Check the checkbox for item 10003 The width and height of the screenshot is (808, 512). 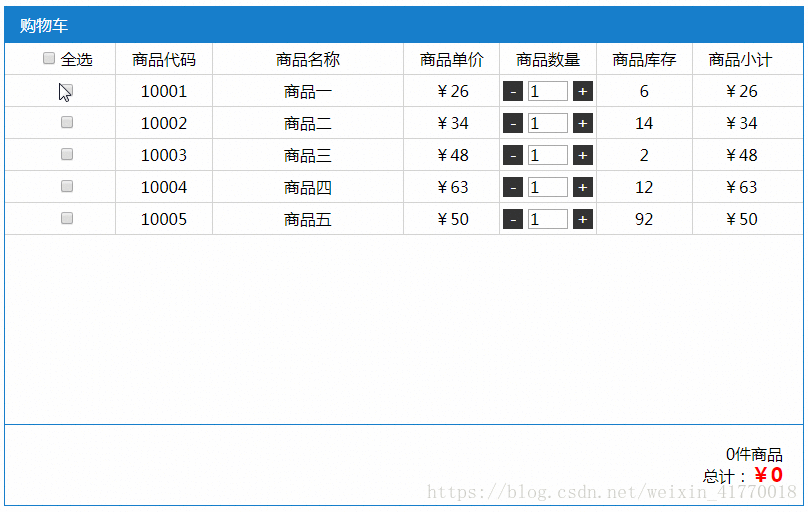(66, 154)
